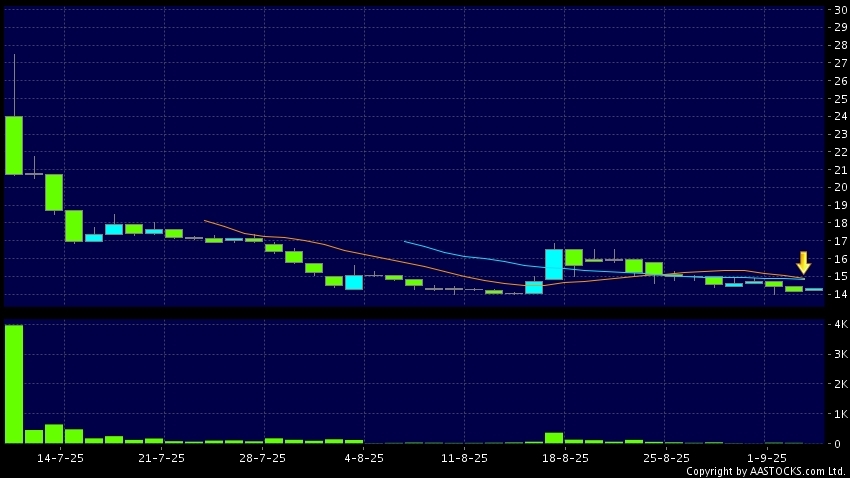Click the large cyan candlestick at 18-8-25
This screenshot has height=478, width=850.
coord(553,264)
